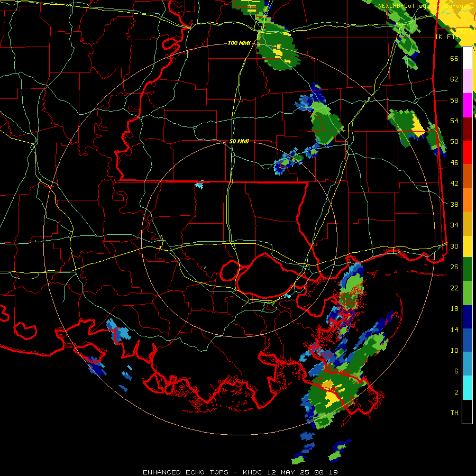Click the white swatch in the echo tops legend
Image resolution: width=476 pixels, height=476 pixels.
pyautogui.click(x=467, y=58)
